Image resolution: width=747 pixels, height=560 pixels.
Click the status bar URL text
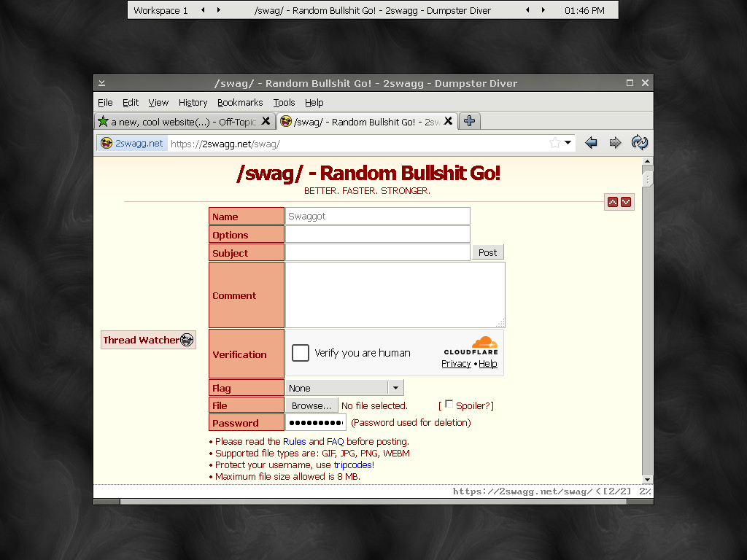pyautogui.click(x=522, y=491)
